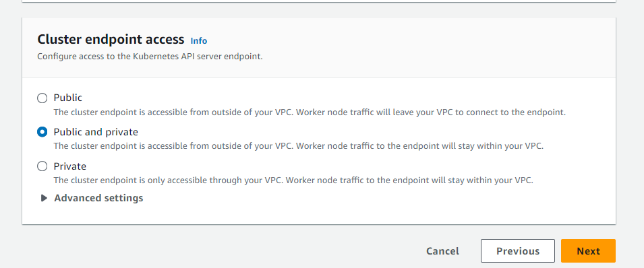Click the "Private" option label text
644x268 pixels.
[70, 166]
